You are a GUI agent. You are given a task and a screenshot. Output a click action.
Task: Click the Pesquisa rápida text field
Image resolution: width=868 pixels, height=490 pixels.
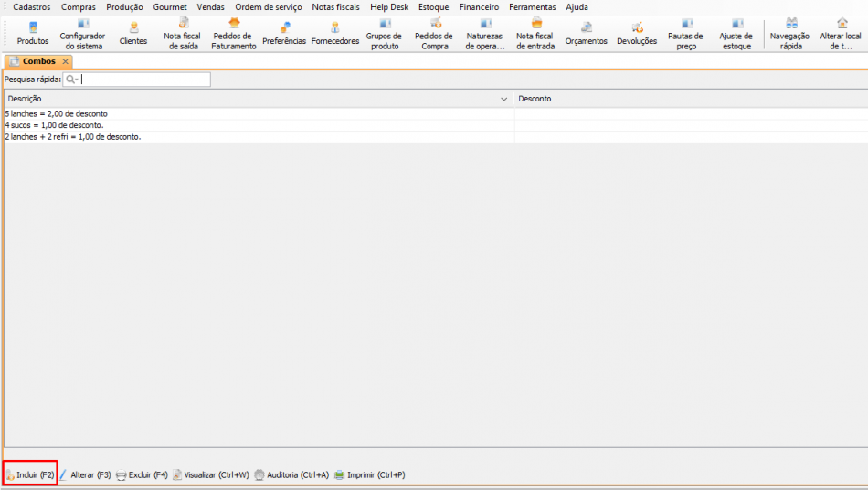point(144,80)
